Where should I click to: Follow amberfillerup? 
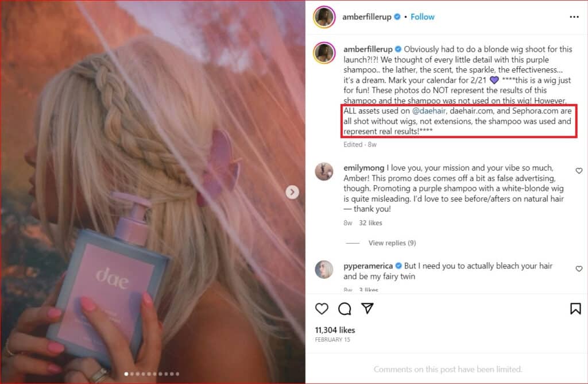pos(422,17)
